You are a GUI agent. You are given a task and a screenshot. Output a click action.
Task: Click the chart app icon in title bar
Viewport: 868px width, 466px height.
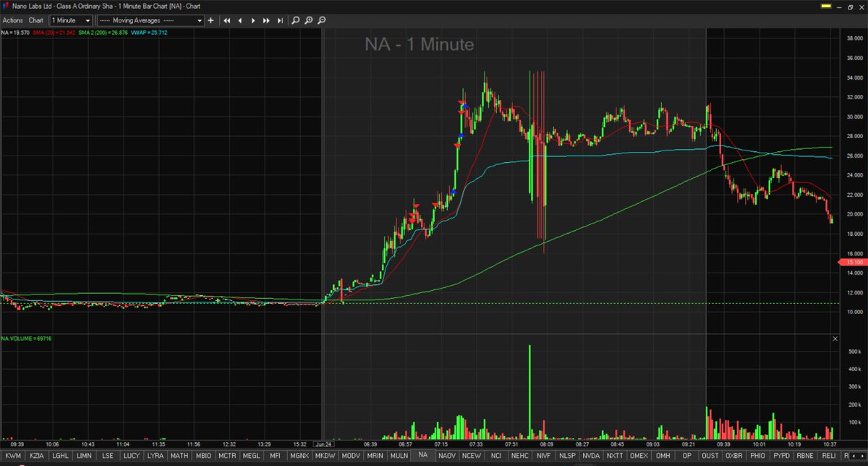[x=4, y=6]
